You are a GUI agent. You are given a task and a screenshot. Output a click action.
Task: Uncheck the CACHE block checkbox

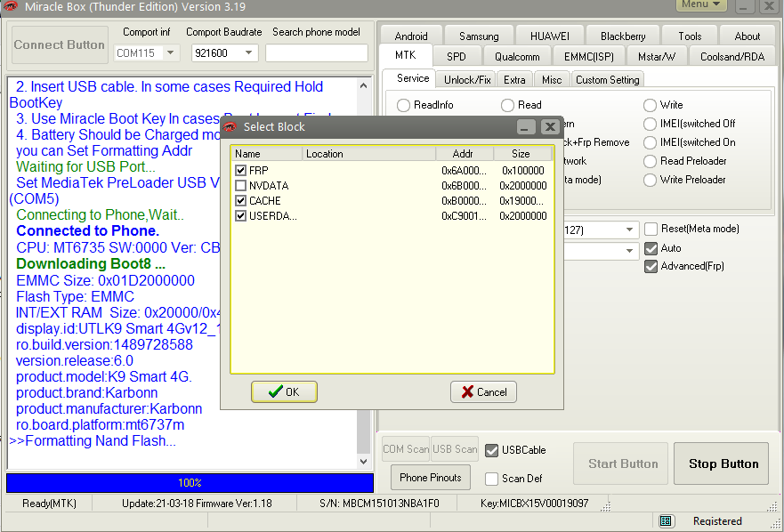pyautogui.click(x=240, y=201)
